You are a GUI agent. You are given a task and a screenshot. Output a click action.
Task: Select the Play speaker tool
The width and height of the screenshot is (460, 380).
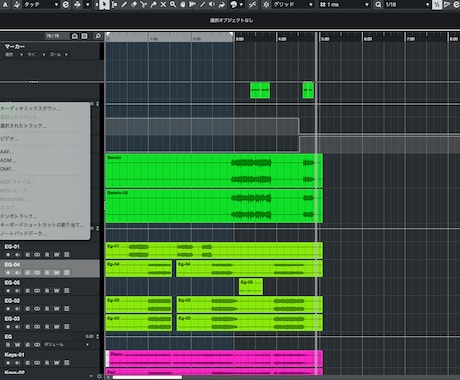coord(212,5)
